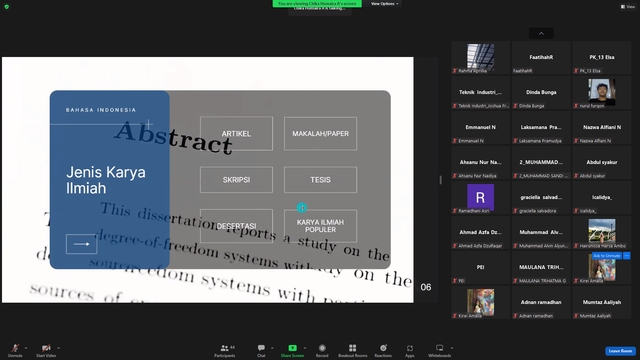Viewport: 640px width, 360px height.
Task: Select nurul furqon's video thumbnail
Action: tap(602, 92)
